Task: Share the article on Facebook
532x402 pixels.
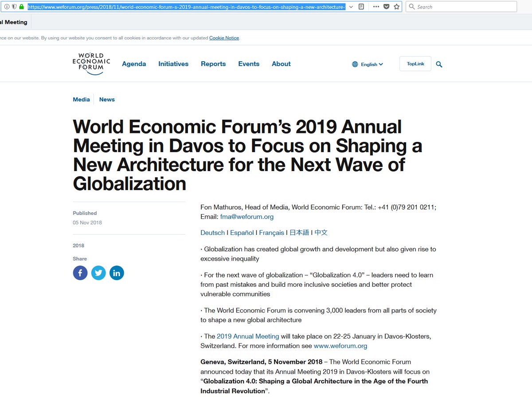Action: click(x=80, y=273)
